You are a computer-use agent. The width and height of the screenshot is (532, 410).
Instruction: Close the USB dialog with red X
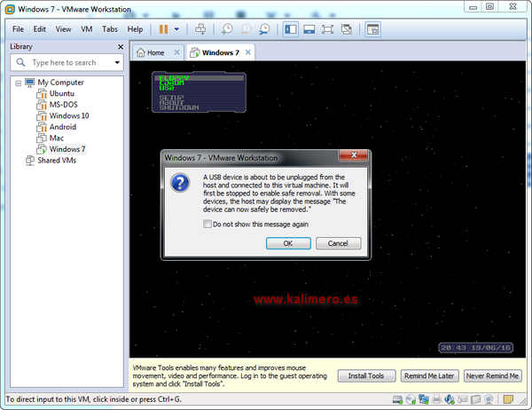(354, 155)
